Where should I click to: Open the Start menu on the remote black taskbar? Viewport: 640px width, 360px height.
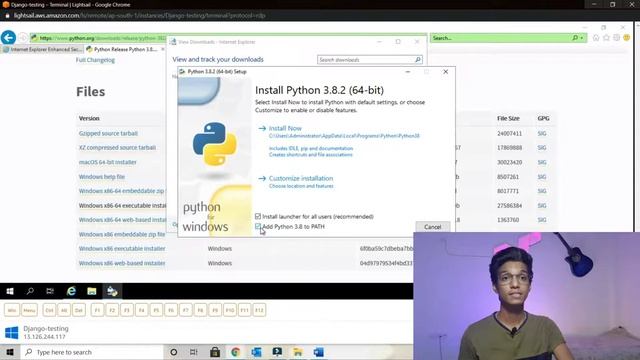10,291
